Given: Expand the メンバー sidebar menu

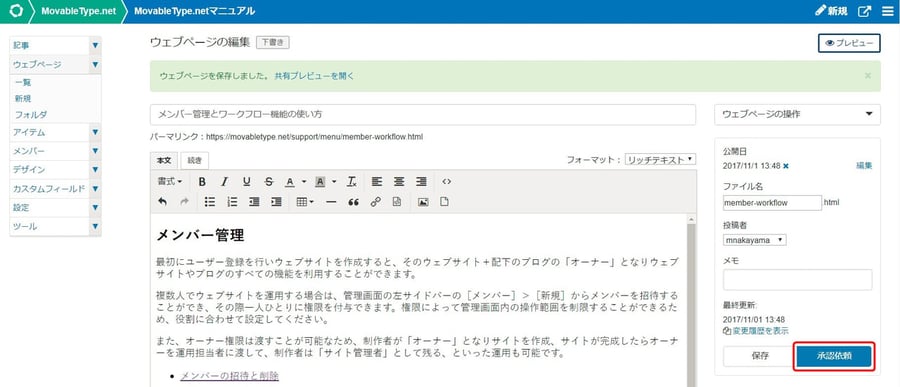Looking at the screenshot, I should click(x=95, y=151).
